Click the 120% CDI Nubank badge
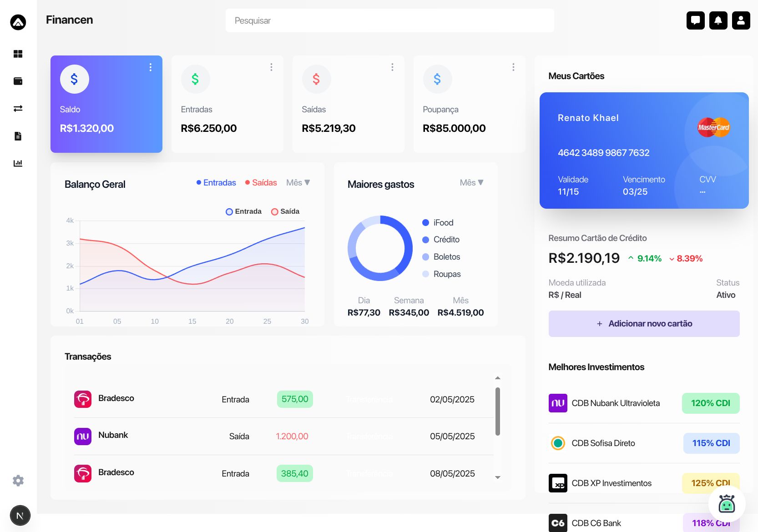This screenshot has width=758, height=532. pyautogui.click(x=710, y=403)
